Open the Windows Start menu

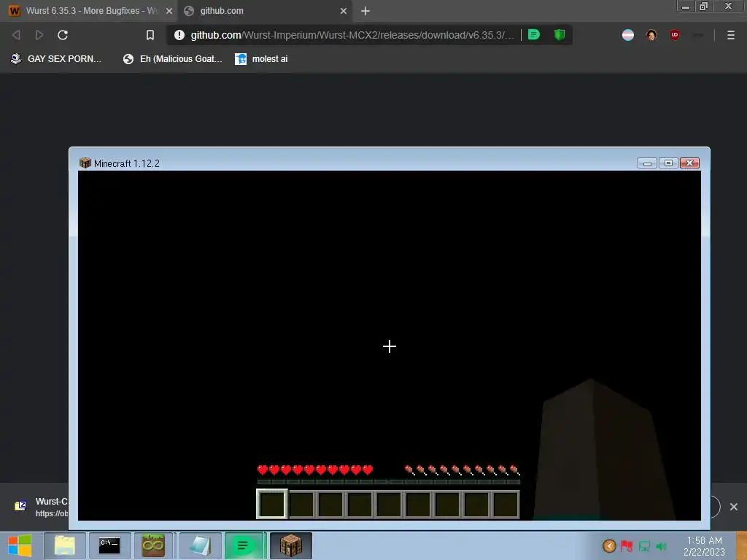[x=20, y=545]
